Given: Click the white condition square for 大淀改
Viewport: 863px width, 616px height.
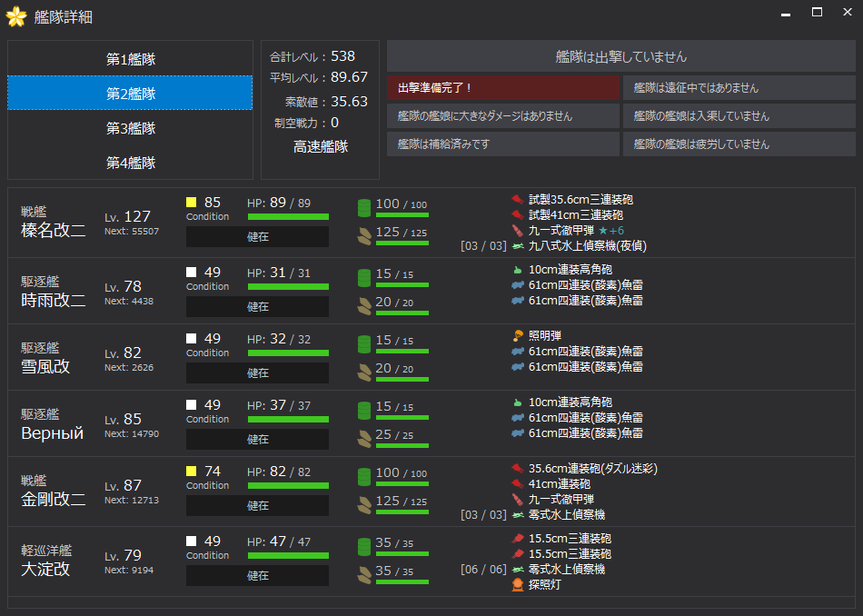Looking at the screenshot, I should (192, 541).
